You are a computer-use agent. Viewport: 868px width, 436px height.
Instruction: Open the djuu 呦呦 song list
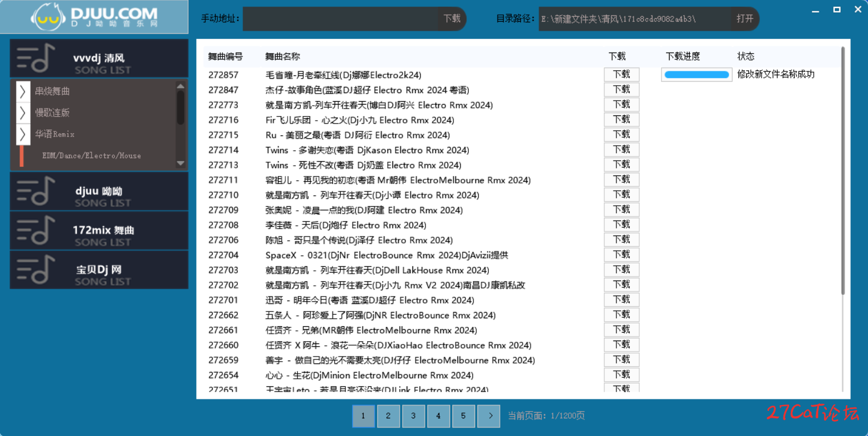click(x=99, y=191)
